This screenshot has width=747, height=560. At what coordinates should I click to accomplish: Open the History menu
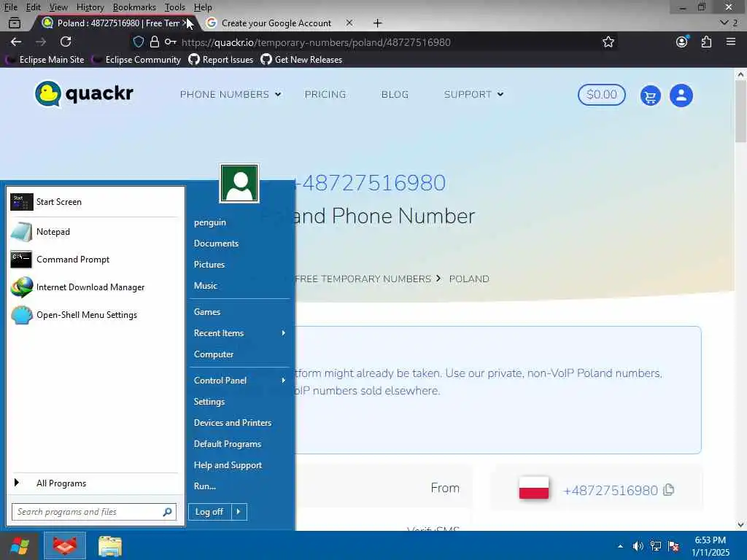click(90, 7)
